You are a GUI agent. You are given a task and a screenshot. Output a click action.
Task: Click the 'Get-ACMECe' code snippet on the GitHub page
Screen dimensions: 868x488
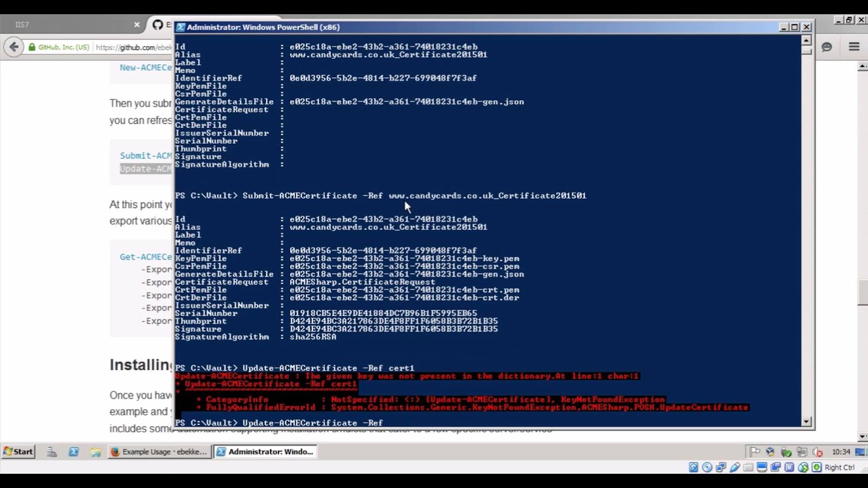tap(146, 257)
